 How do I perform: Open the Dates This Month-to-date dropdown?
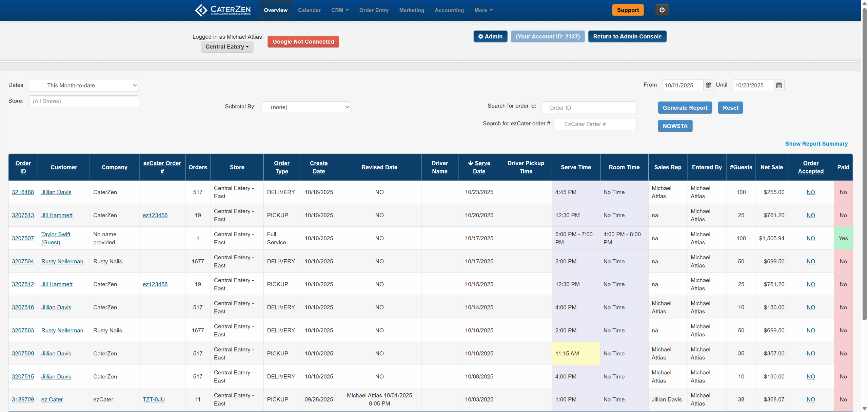pyautogui.click(x=84, y=86)
